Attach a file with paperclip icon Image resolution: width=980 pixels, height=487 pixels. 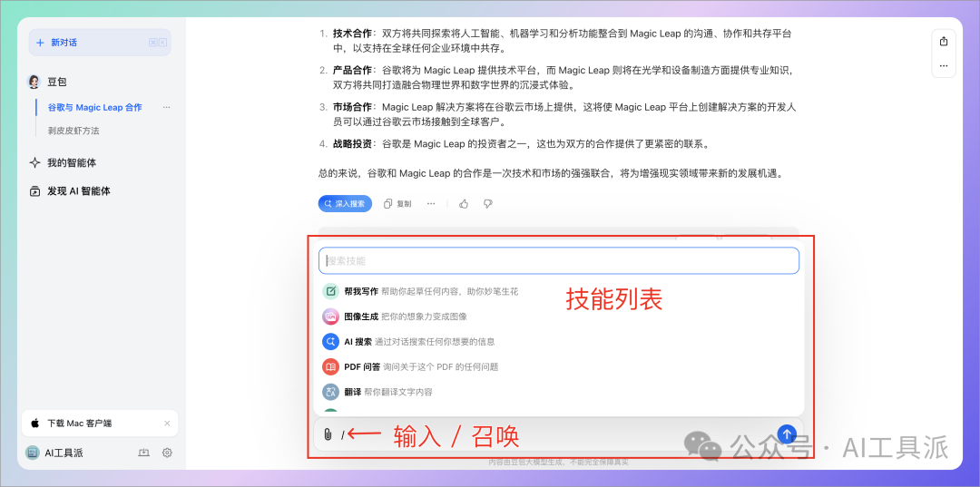tap(328, 434)
